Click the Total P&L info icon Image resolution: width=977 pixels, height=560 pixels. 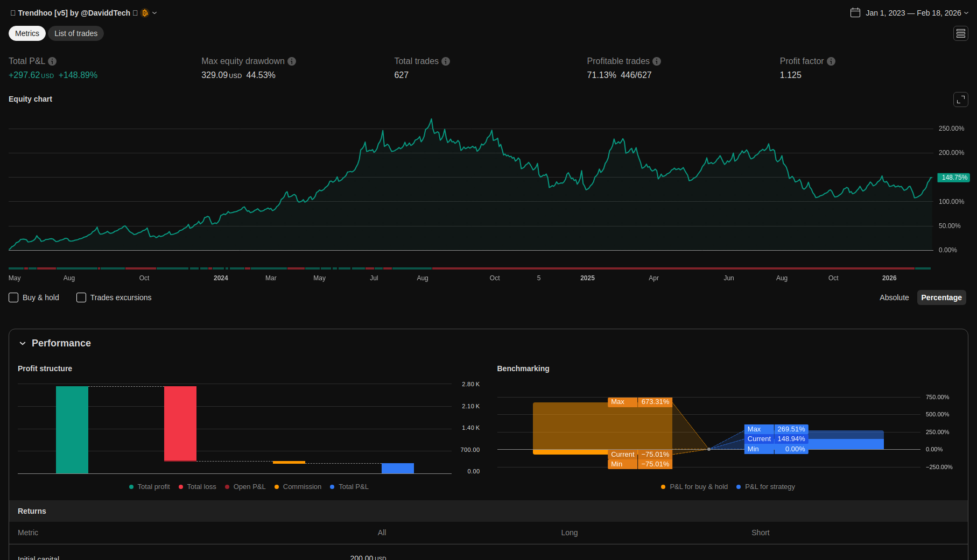point(52,61)
